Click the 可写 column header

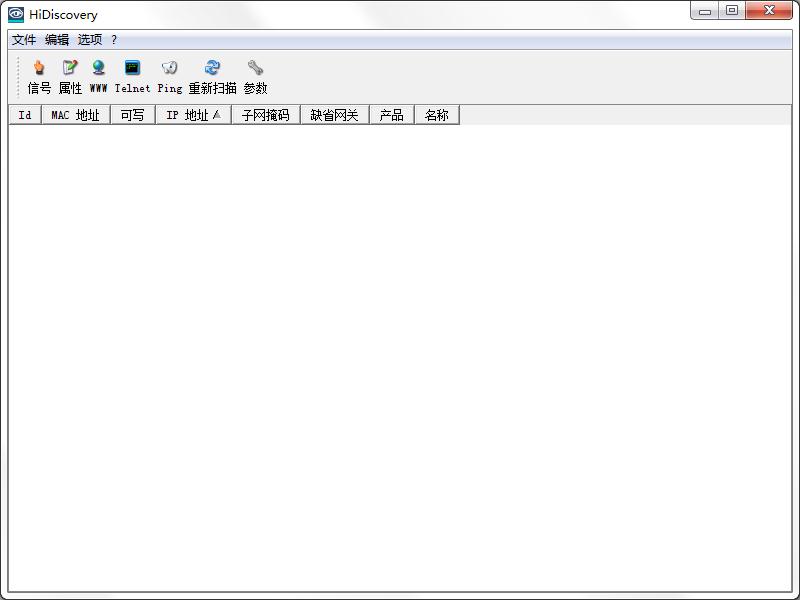(133, 115)
